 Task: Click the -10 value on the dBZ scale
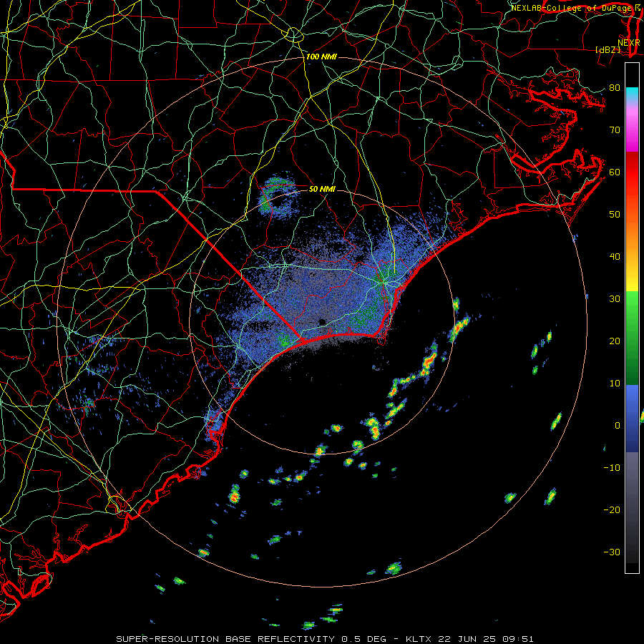612,467
